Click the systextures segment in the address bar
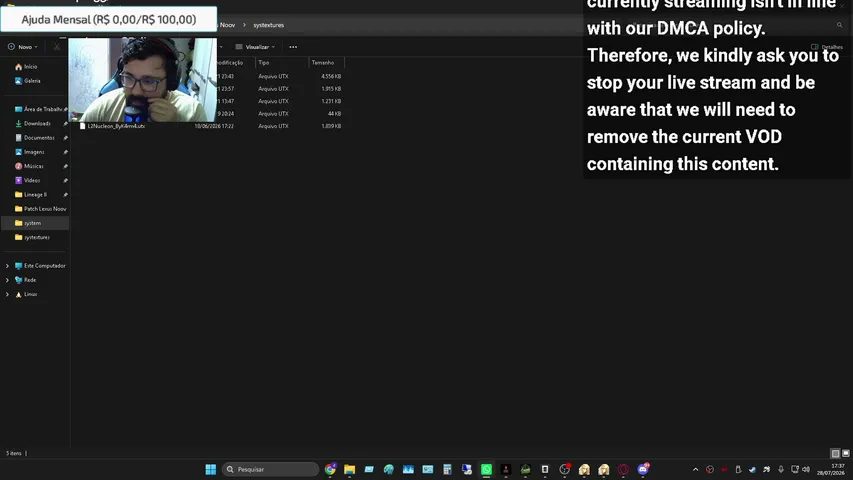Viewport: 853px width, 480px height. (x=268, y=25)
